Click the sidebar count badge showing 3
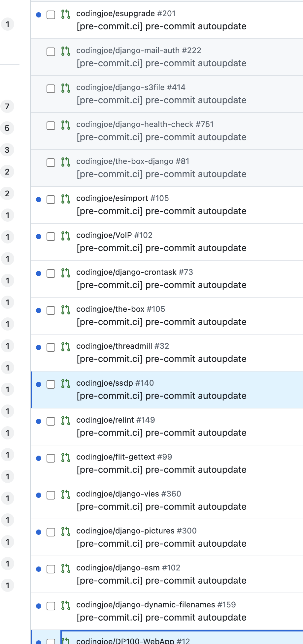This screenshot has width=303, height=644. [7, 150]
